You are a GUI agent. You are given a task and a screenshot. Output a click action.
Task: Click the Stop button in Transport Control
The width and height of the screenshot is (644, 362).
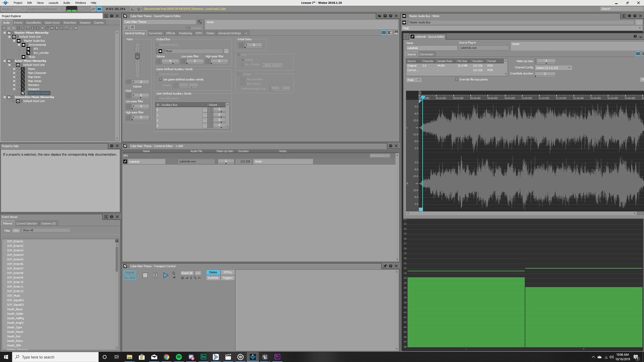[145, 275]
